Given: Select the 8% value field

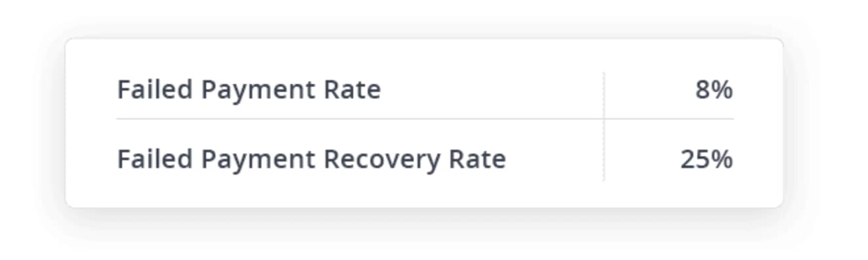Looking at the screenshot, I should click(714, 90).
